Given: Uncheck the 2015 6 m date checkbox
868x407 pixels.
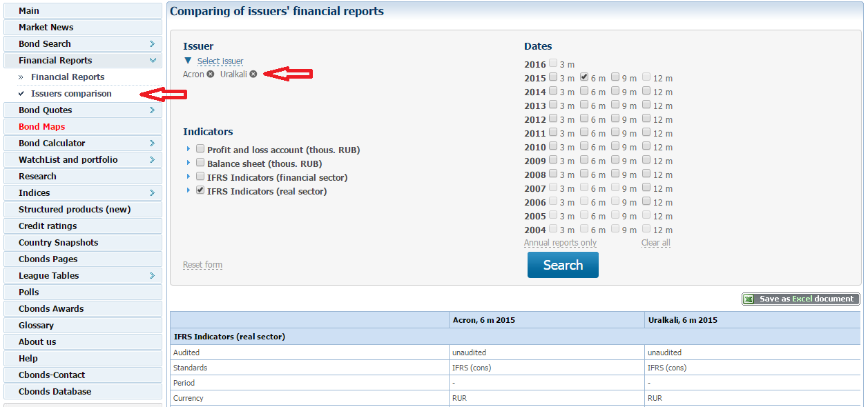Looking at the screenshot, I should [x=584, y=77].
